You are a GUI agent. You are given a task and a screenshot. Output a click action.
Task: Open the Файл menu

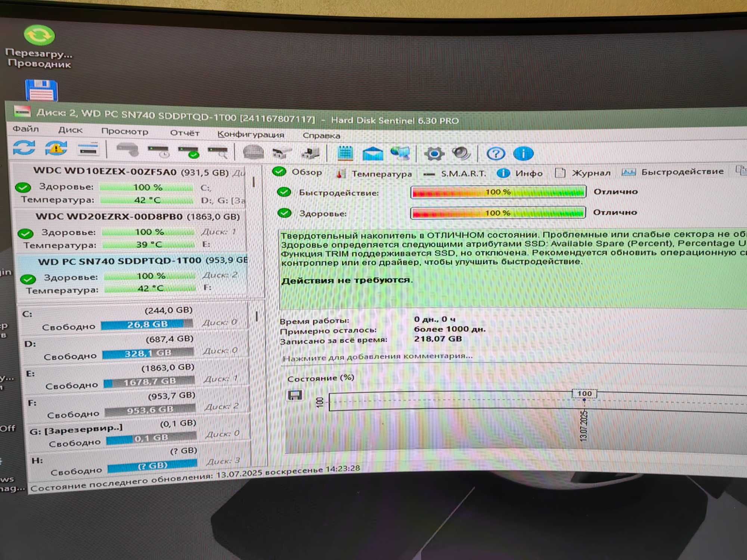click(x=26, y=129)
